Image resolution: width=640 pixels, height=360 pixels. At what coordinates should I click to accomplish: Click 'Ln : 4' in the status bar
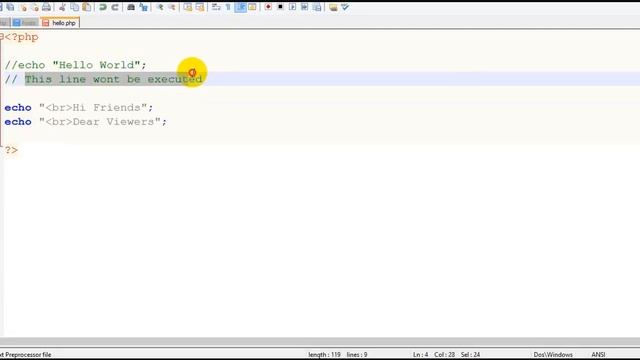pos(420,355)
